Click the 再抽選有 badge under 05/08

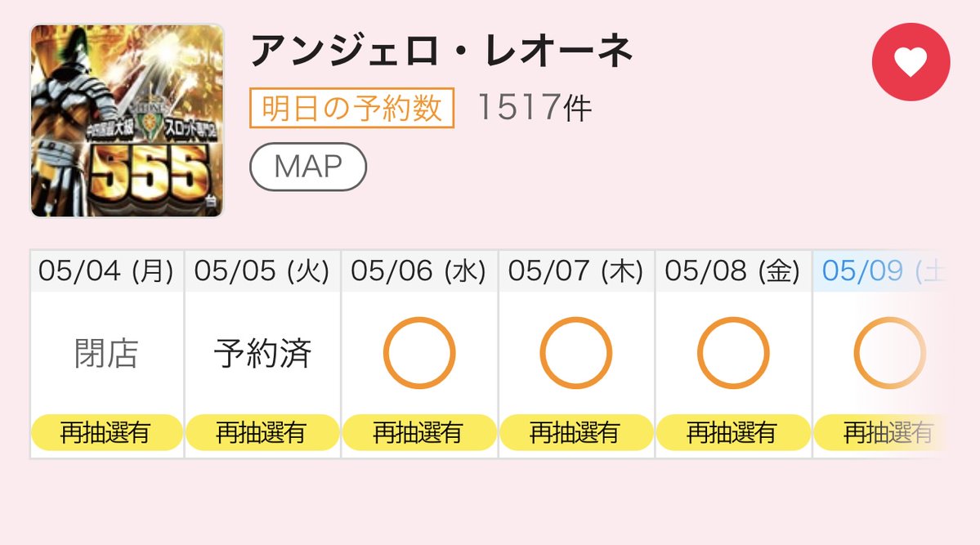coord(732,432)
